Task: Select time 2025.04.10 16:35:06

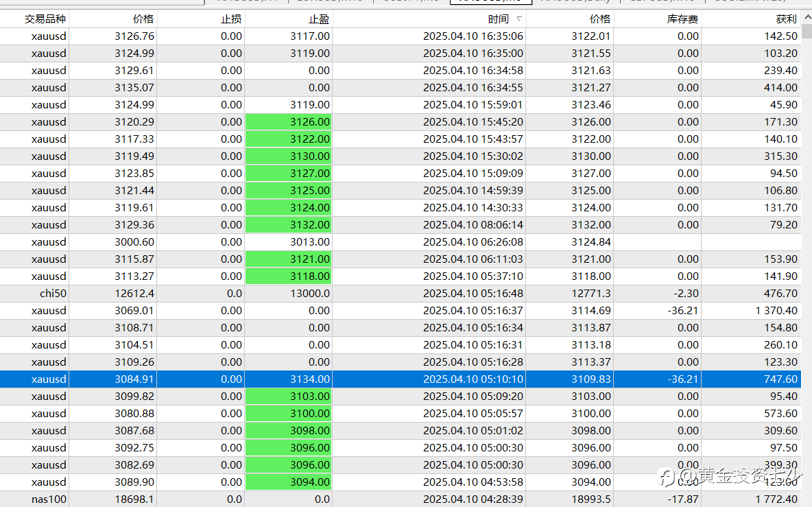Action: tap(473, 36)
